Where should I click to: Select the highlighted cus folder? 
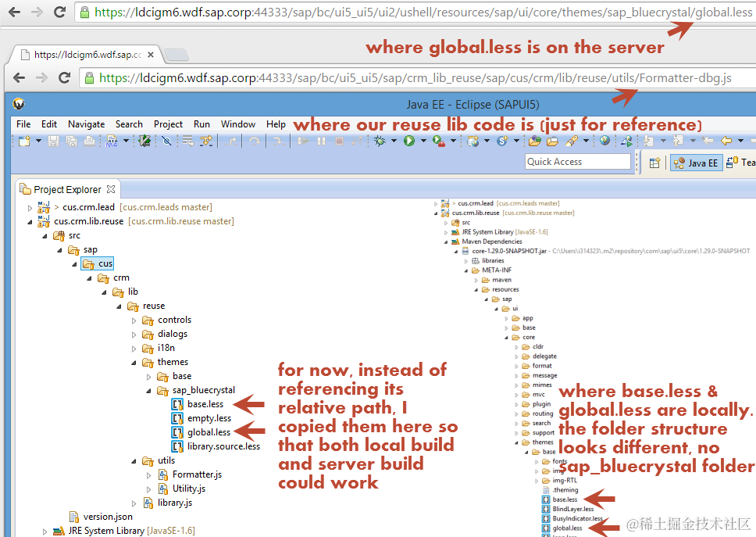(98, 263)
